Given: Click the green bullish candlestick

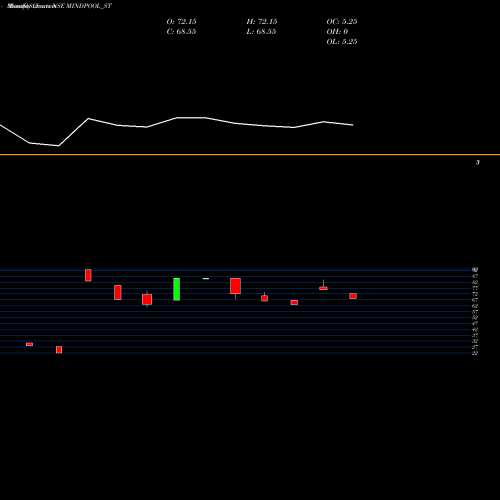Looking at the screenshot, I should pos(177,289).
